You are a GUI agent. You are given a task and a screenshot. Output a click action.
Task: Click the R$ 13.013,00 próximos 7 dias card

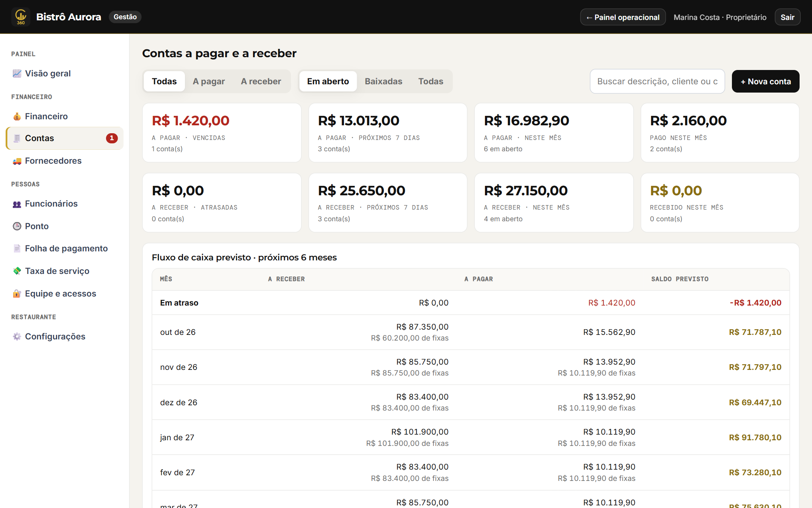[x=388, y=133]
